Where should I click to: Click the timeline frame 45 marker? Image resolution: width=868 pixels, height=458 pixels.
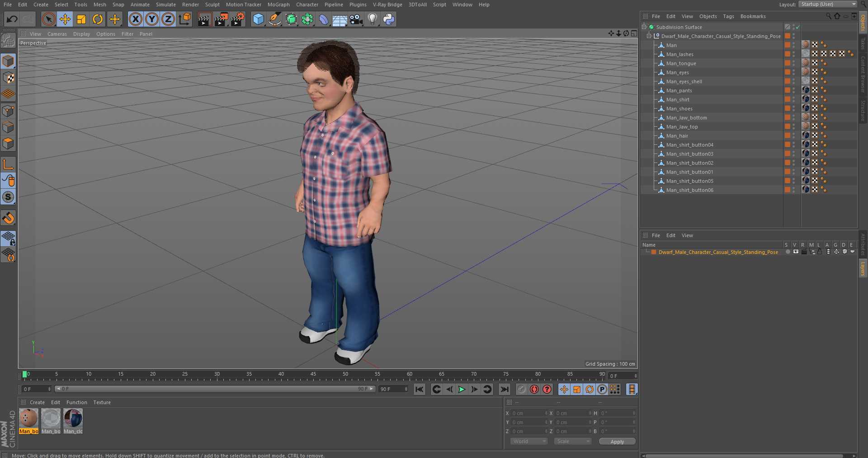(x=313, y=374)
